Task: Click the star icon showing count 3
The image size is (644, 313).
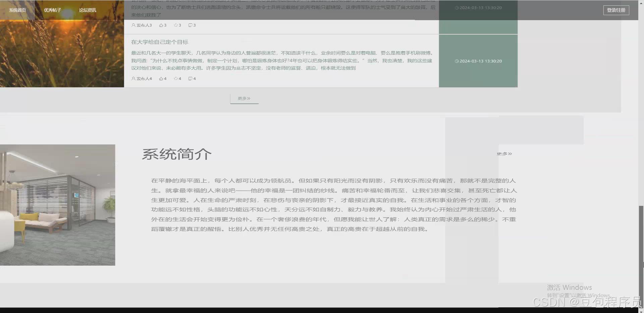Action: point(176,25)
